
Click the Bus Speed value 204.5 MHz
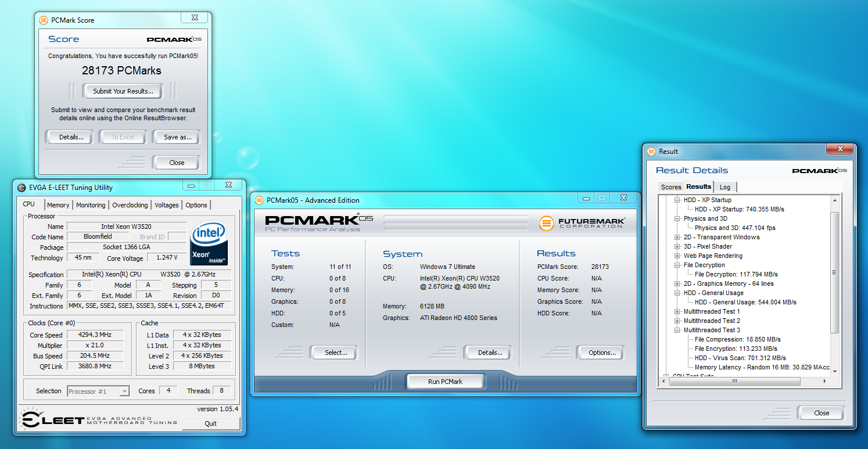pos(94,356)
